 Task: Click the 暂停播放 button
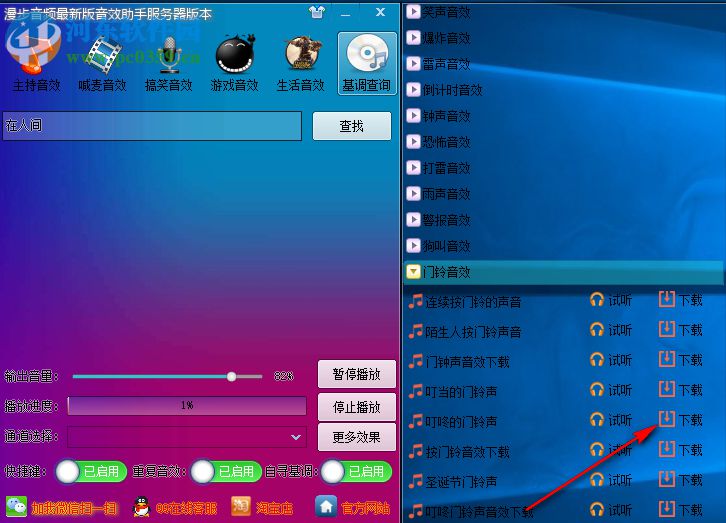point(357,374)
